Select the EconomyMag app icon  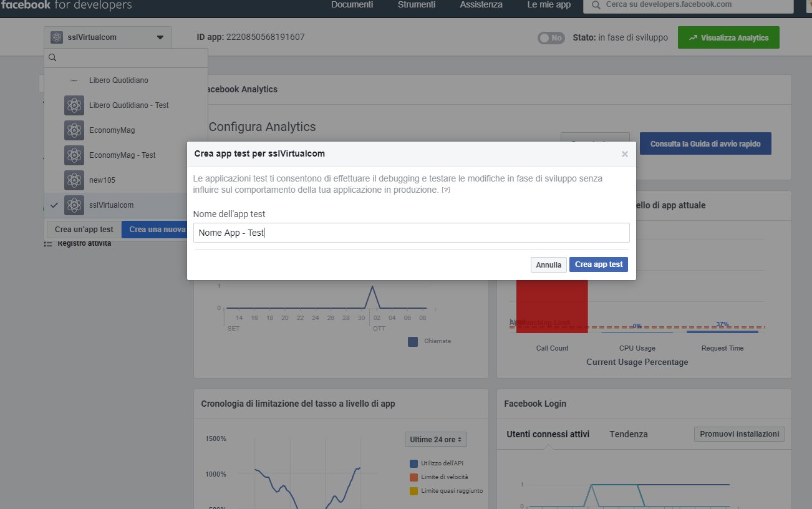click(74, 130)
